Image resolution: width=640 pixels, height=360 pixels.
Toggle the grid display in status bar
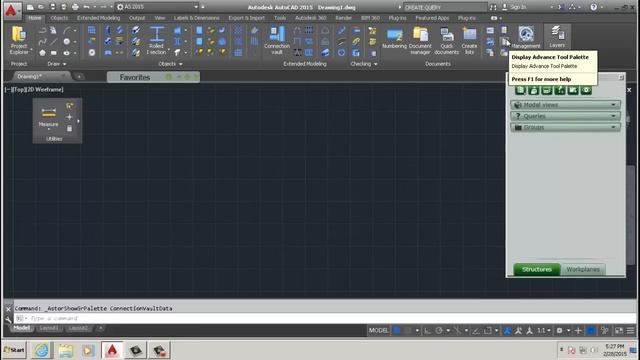396,331
